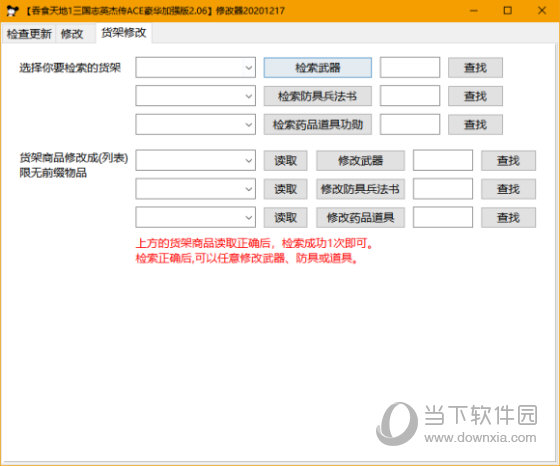Click the label 限无前缀物品
560x466 pixels.
tap(53, 173)
